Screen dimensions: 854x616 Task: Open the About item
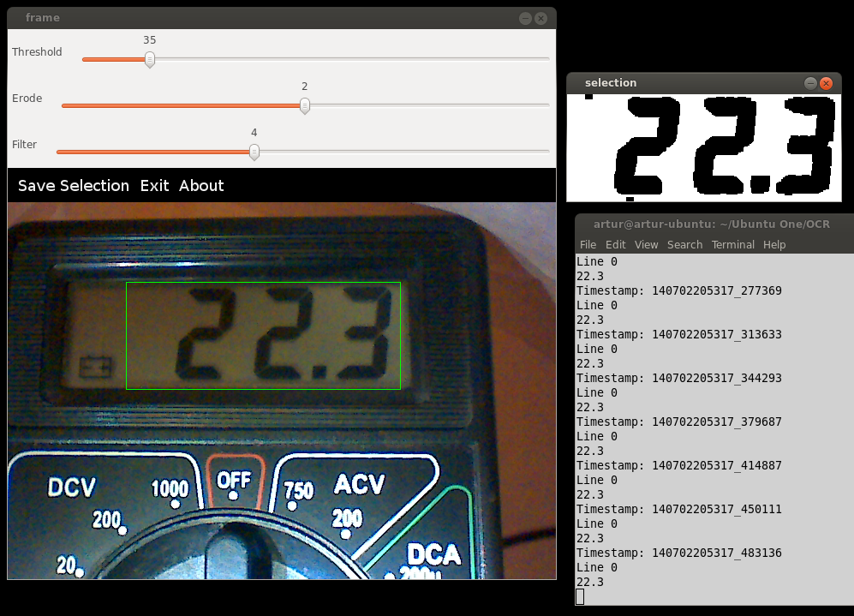(x=201, y=186)
